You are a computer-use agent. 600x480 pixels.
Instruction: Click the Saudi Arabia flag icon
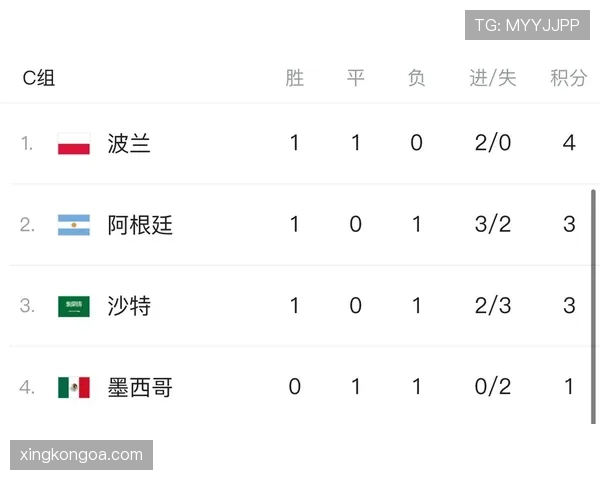[74, 306]
